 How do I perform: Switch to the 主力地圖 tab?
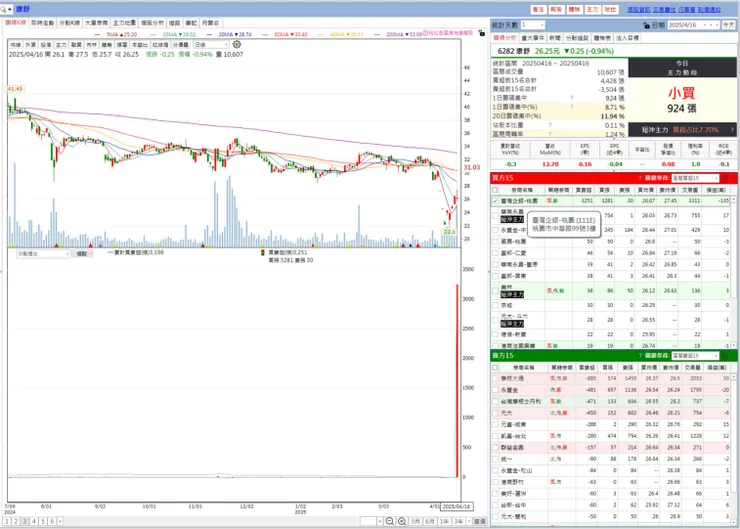(124, 23)
